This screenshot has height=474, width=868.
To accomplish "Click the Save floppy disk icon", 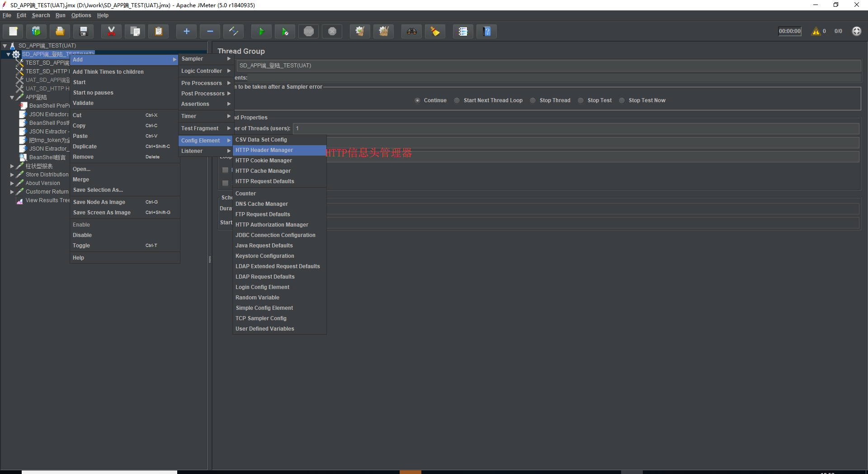I will point(83,31).
